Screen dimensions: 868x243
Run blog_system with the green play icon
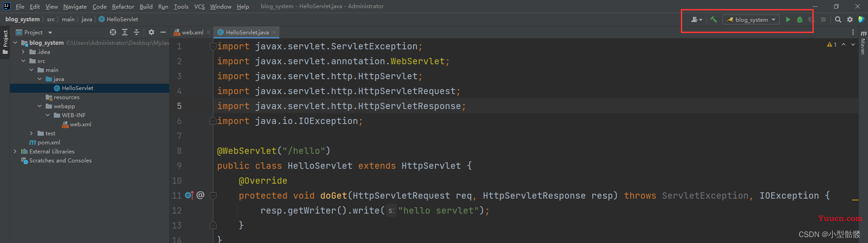coord(788,19)
